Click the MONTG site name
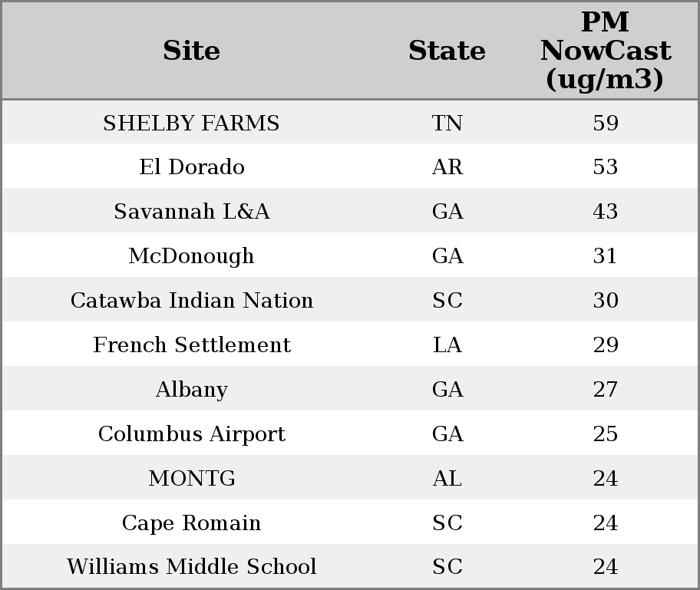Viewport: 700px width, 590px height. point(192,478)
